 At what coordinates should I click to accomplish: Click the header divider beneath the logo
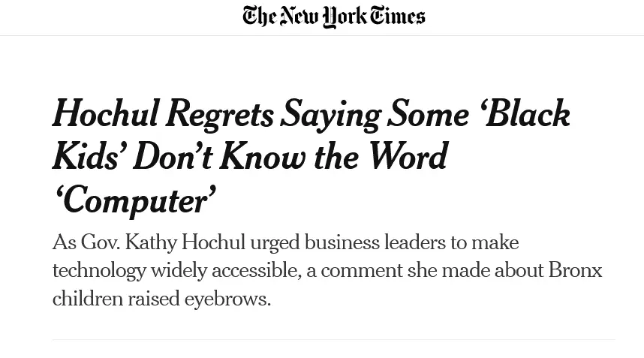(322, 36)
